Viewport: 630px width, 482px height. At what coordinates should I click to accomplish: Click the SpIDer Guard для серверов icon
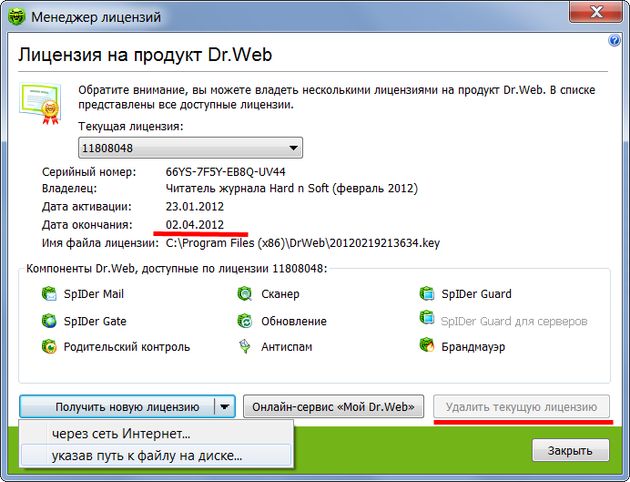pyautogui.click(x=427, y=318)
